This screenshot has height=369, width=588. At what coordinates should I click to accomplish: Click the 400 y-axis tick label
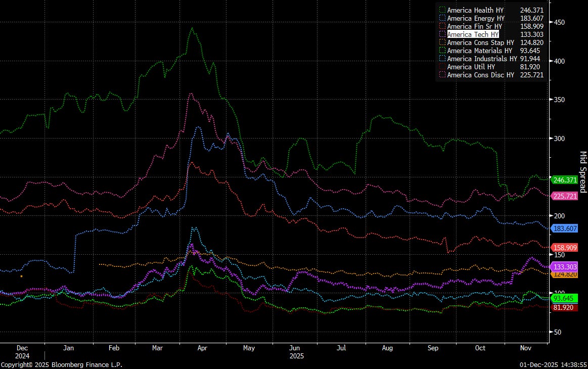559,61
